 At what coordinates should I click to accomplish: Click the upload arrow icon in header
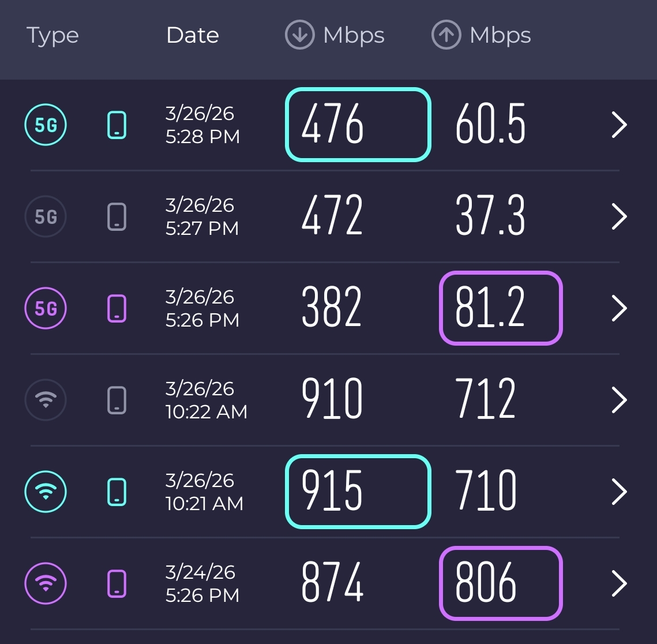coord(446,35)
